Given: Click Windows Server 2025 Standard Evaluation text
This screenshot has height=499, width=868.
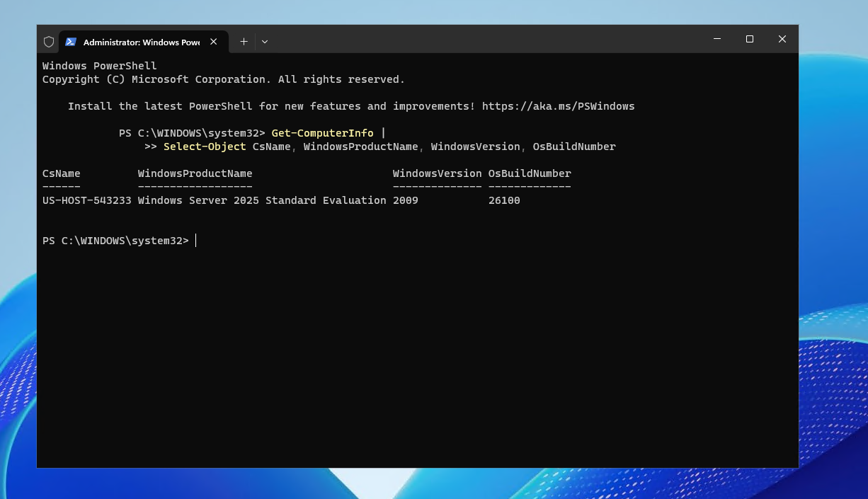Looking at the screenshot, I should (x=262, y=200).
